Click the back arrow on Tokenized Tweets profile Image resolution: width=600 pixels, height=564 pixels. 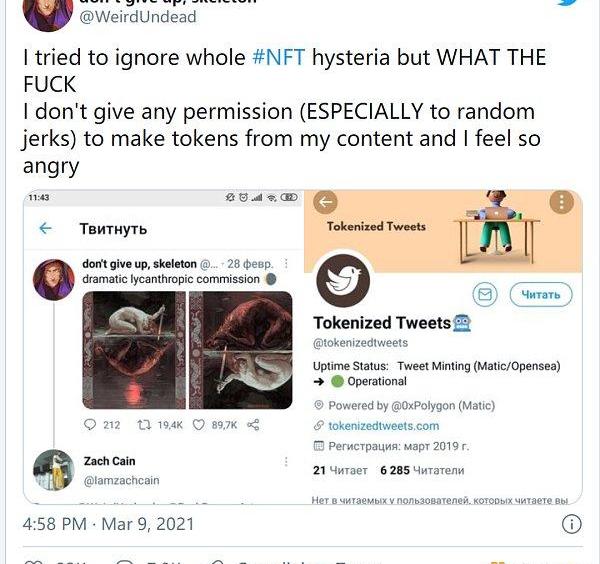tap(325, 204)
